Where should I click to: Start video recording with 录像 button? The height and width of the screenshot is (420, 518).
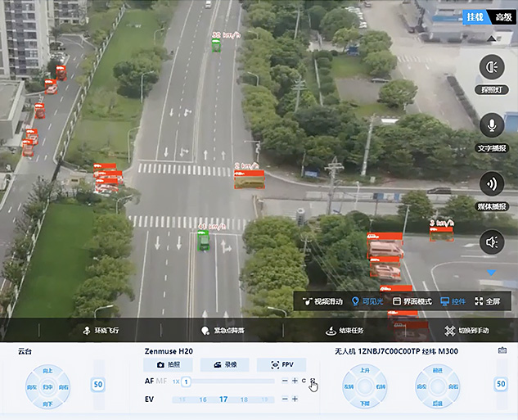coord(224,365)
